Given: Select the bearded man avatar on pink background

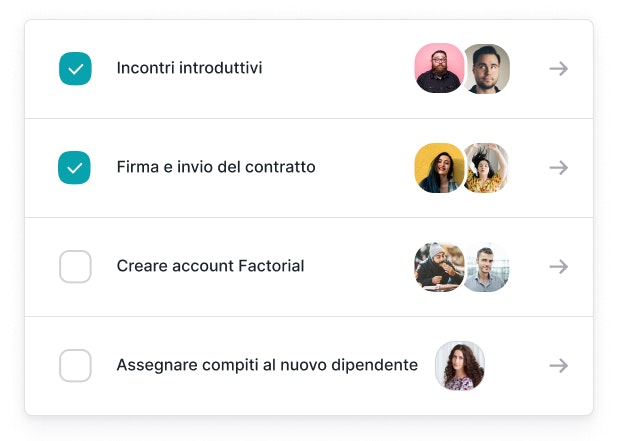Looking at the screenshot, I should point(438,69).
